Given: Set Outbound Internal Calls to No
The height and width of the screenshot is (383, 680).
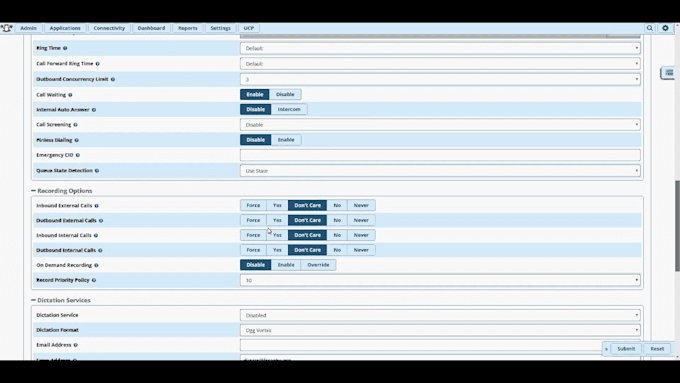Looking at the screenshot, I should click(337, 250).
